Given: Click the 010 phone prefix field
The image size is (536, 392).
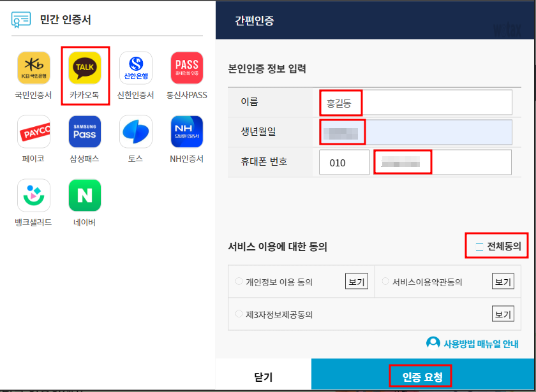Looking at the screenshot, I should [x=344, y=162].
